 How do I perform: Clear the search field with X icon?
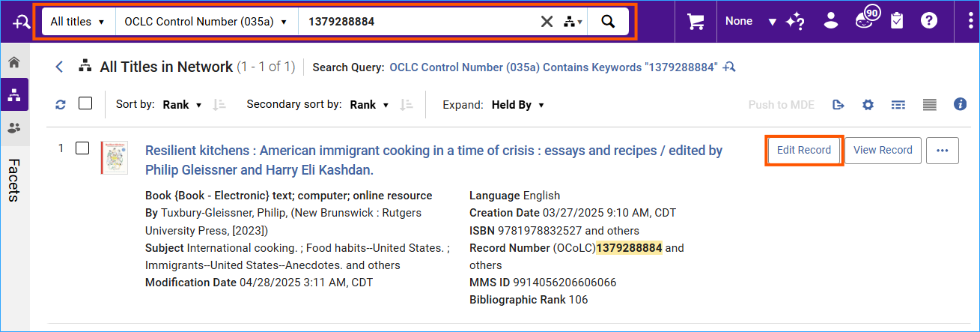(x=547, y=22)
